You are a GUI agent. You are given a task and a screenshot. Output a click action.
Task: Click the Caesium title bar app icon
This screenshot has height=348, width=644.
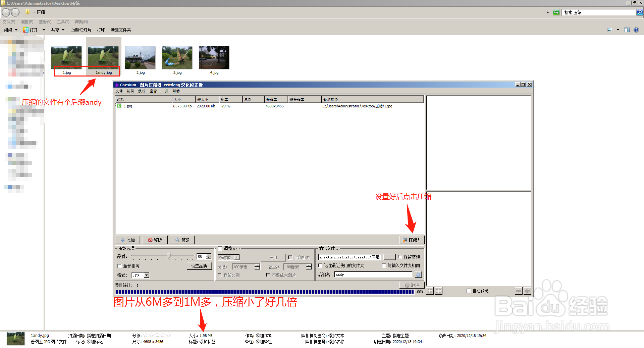(x=117, y=85)
